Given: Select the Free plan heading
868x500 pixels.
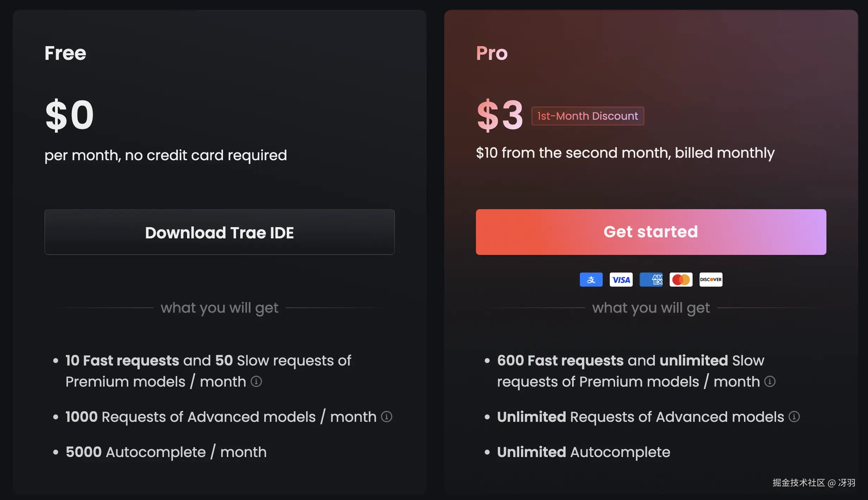Looking at the screenshot, I should tap(65, 53).
